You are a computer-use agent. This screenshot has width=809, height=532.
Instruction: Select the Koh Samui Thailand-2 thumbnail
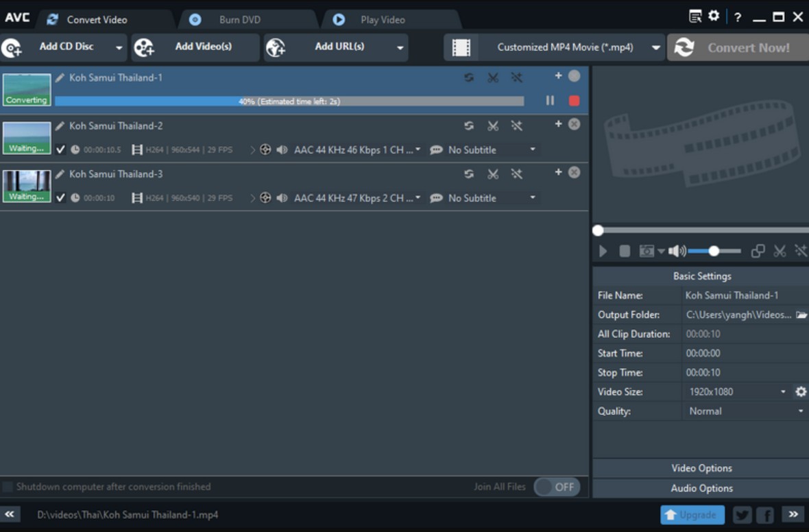[26, 138]
